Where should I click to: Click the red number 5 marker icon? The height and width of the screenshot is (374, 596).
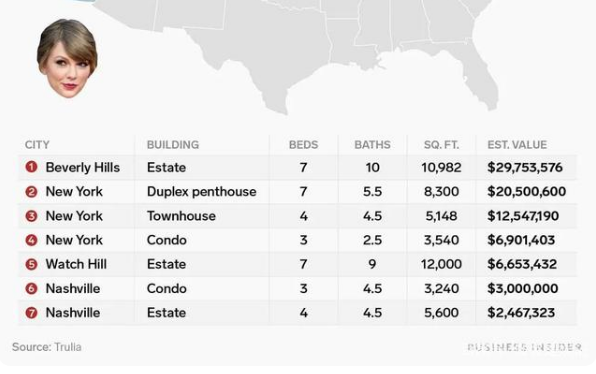(x=31, y=264)
